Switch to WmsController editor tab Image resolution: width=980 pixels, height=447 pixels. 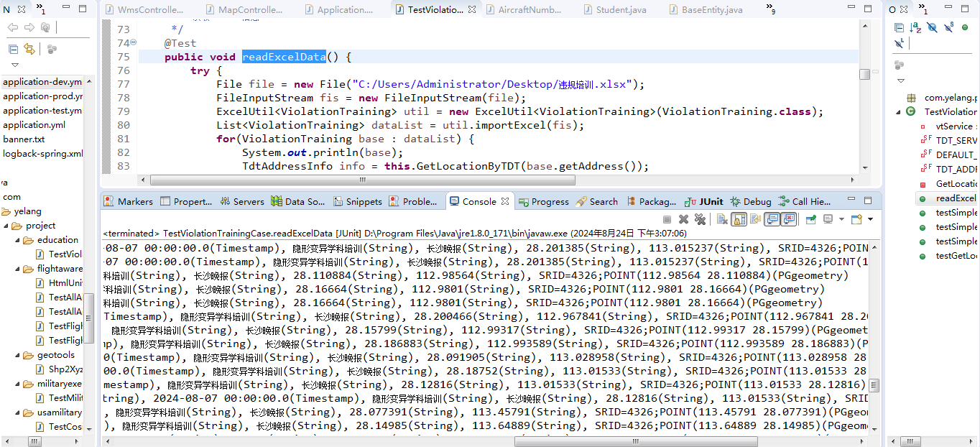(143, 10)
